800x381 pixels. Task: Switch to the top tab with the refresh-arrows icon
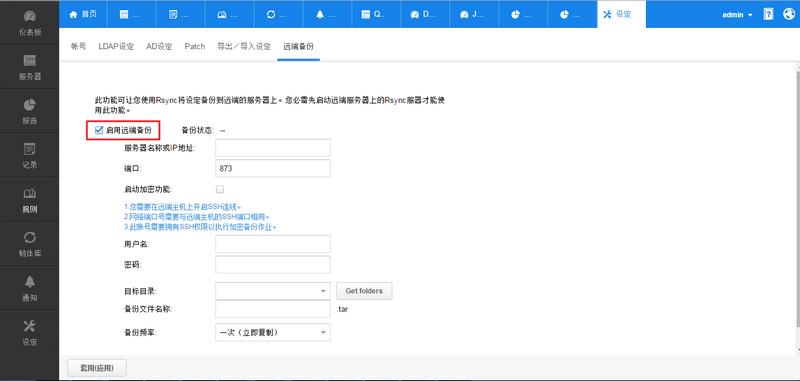279,14
